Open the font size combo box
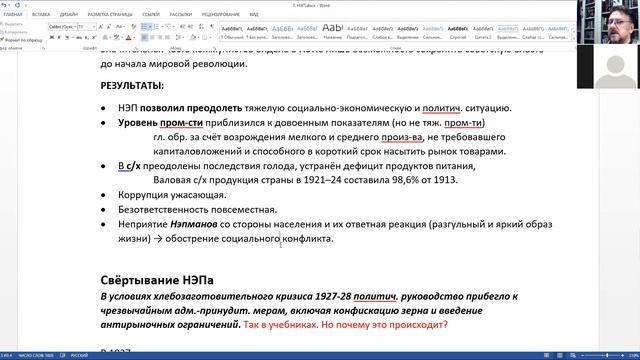 [87, 27]
